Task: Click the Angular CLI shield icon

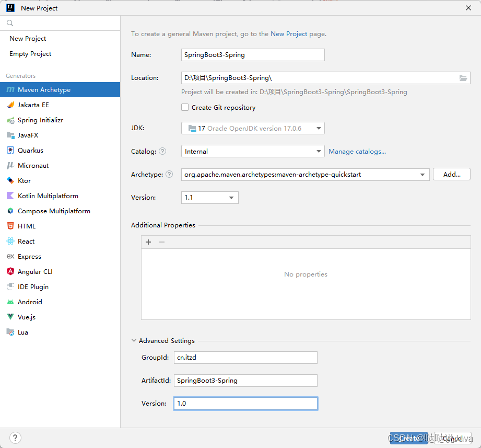Action: point(10,271)
